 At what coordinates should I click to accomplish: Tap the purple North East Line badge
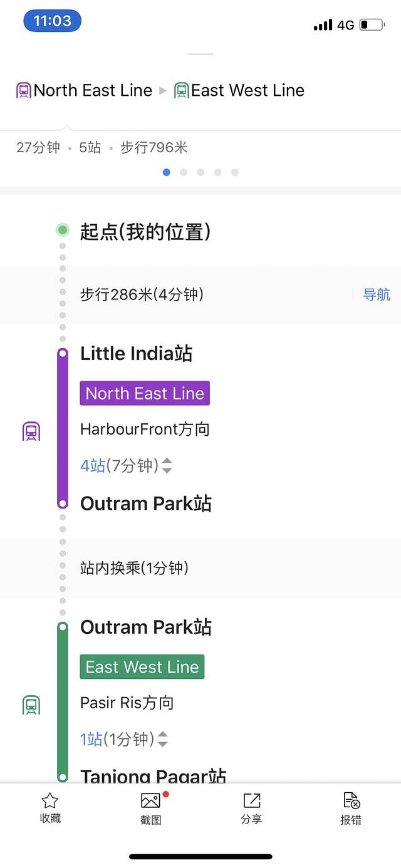click(x=145, y=393)
